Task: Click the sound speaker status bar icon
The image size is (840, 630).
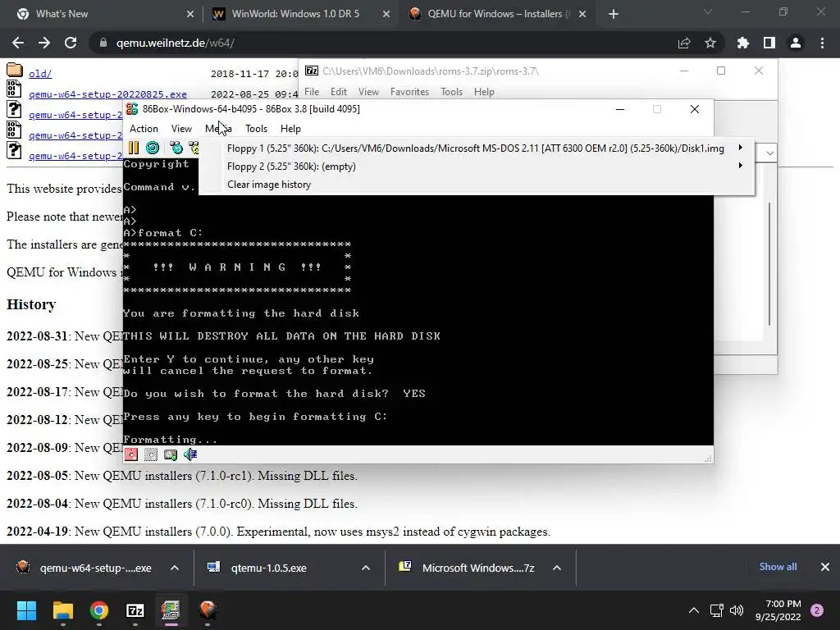Action: coord(190,454)
